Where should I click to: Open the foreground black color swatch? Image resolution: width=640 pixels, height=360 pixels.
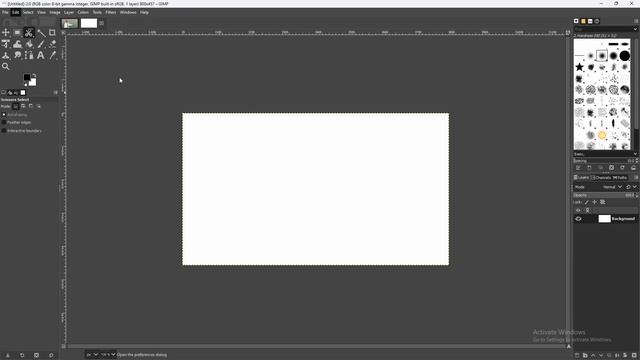(x=27, y=77)
